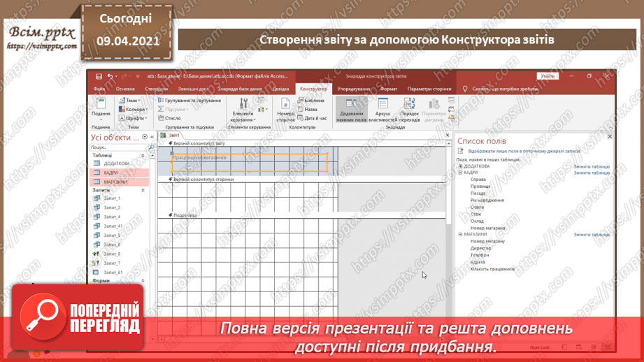Click Змінити таблицю link for КАДРИ
644x362 pixels.
pos(592,173)
